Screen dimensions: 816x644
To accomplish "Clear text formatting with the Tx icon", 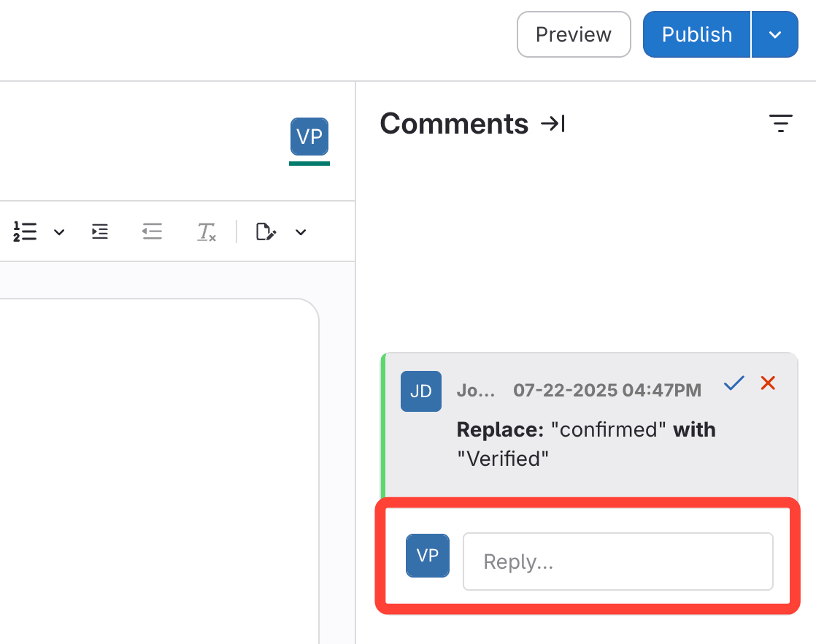I will (207, 232).
